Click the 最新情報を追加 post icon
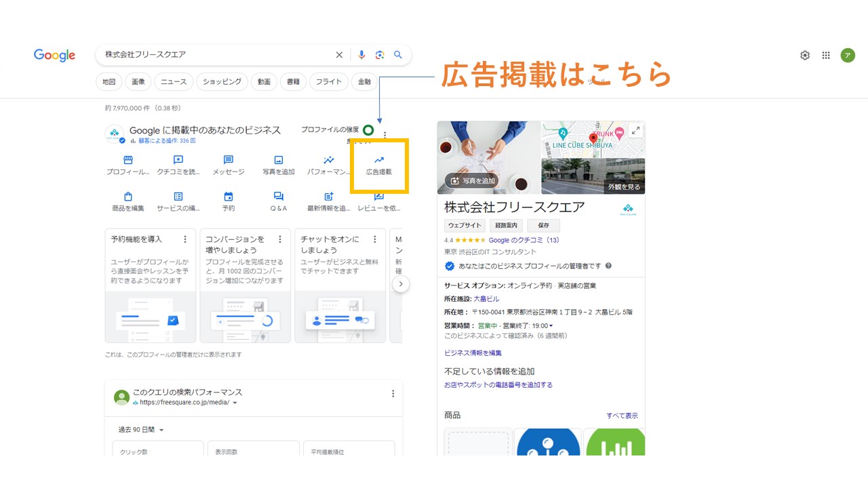This screenshot has height=488, width=868. pos(329,197)
